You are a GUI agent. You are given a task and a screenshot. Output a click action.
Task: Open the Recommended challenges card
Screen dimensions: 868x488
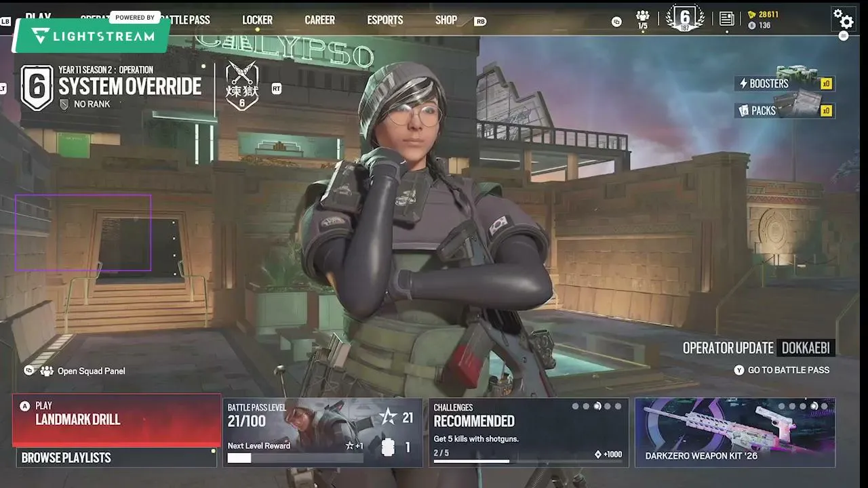click(x=529, y=432)
